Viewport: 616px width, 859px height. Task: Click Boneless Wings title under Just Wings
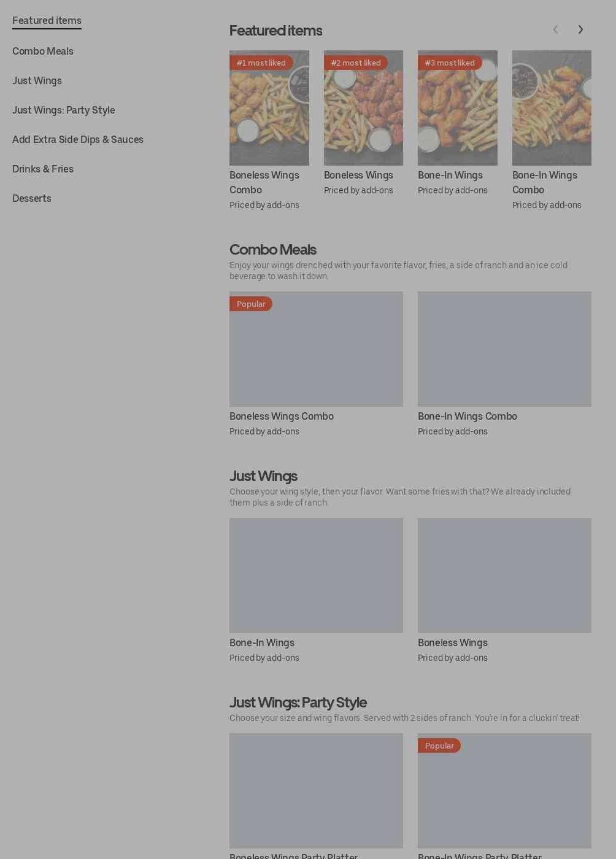[453, 642]
